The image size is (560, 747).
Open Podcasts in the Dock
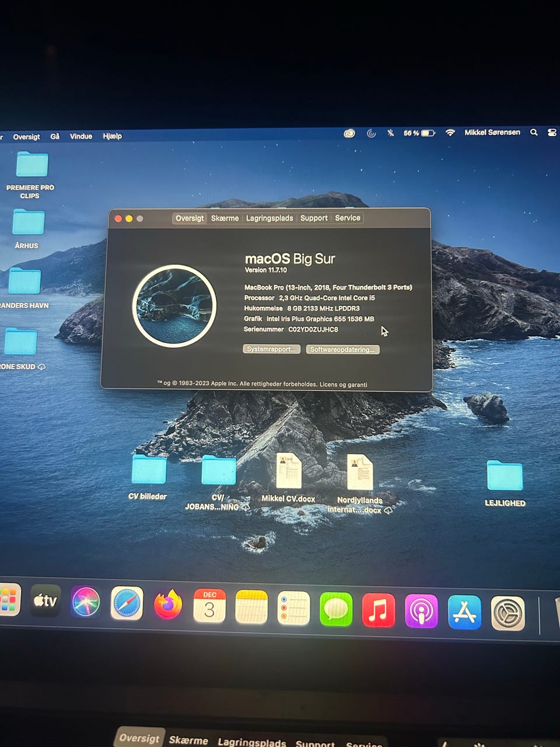pos(421,612)
